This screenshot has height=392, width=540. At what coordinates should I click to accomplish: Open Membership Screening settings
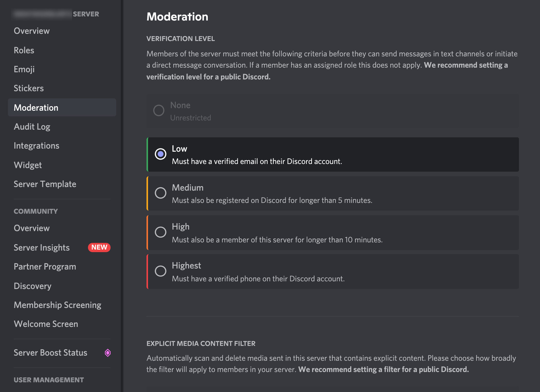[x=57, y=305]
